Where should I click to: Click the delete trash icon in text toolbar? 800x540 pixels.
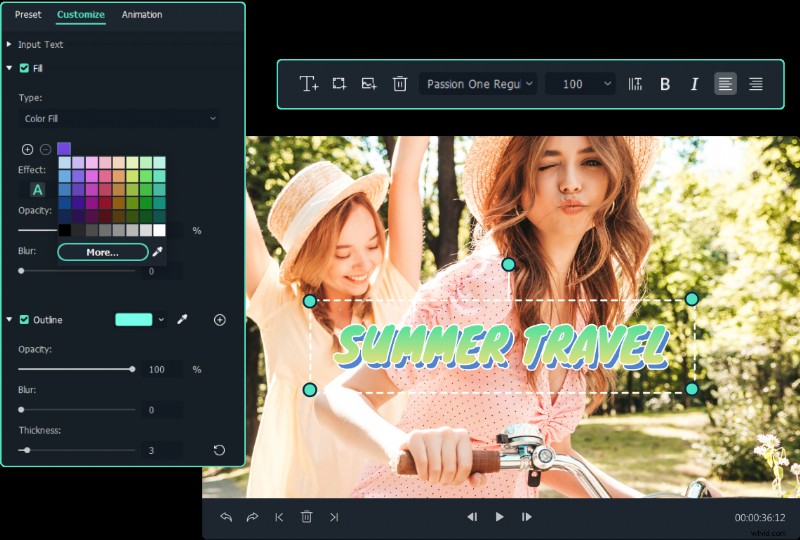tap(400, 84)
